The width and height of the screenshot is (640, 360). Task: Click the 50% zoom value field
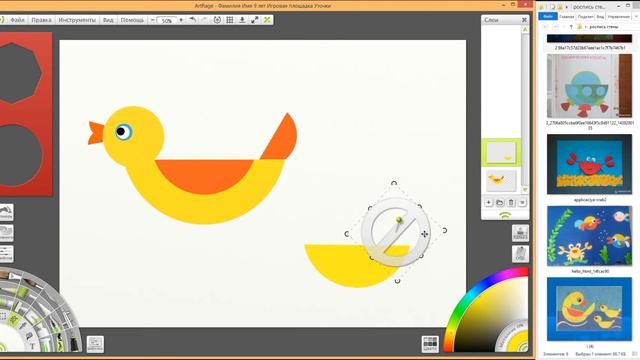pos(167,20)
